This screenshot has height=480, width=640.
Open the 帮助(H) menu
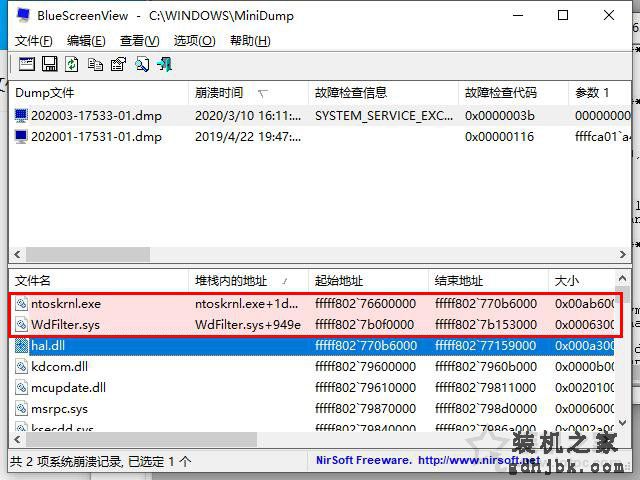pos(250,41)
